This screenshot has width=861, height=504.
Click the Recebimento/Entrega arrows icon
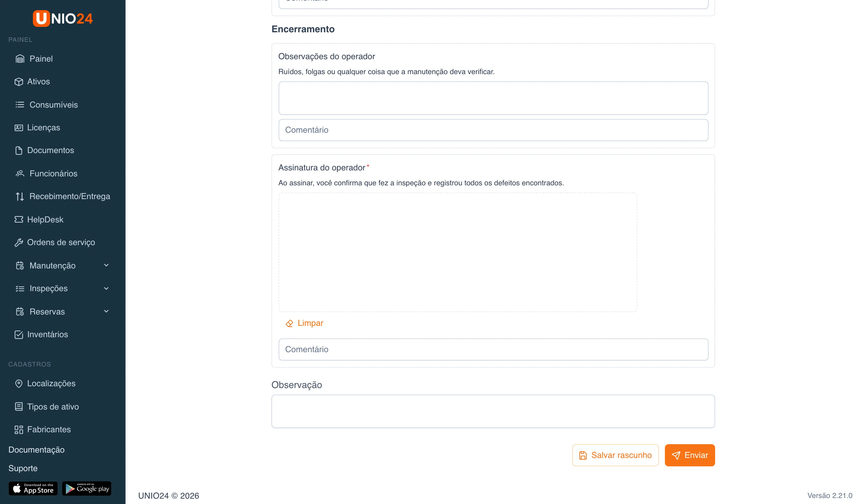tap(20, 196)
